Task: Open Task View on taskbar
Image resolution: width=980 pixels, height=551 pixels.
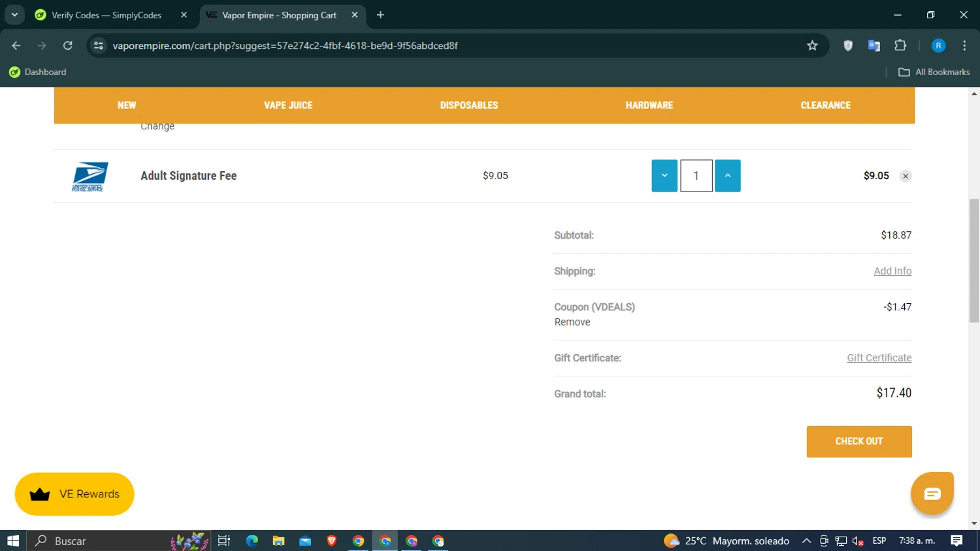Action: pyautogui.click(x=224, y=541)
